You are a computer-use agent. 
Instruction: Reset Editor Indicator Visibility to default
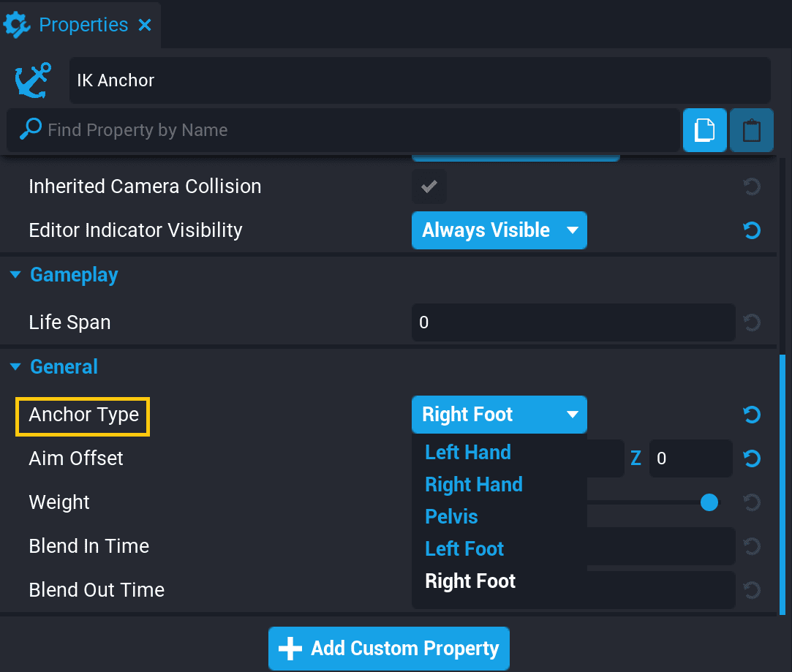click(751, 231)
